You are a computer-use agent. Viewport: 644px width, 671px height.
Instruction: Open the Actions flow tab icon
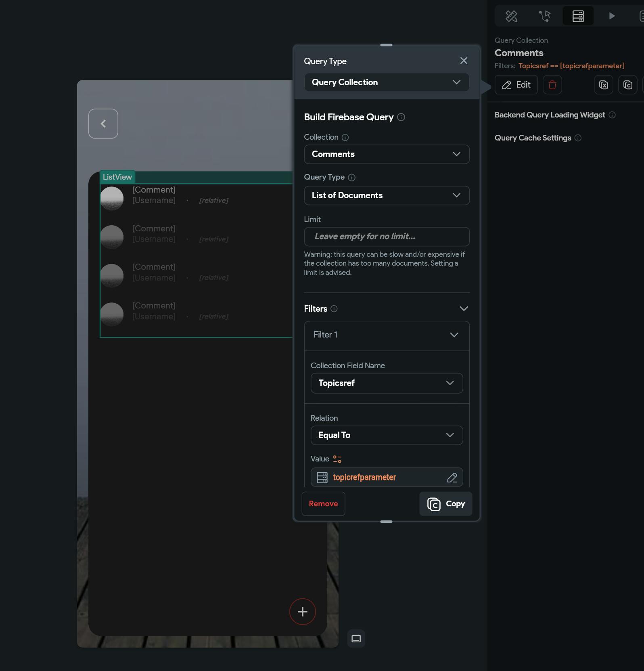545,16
